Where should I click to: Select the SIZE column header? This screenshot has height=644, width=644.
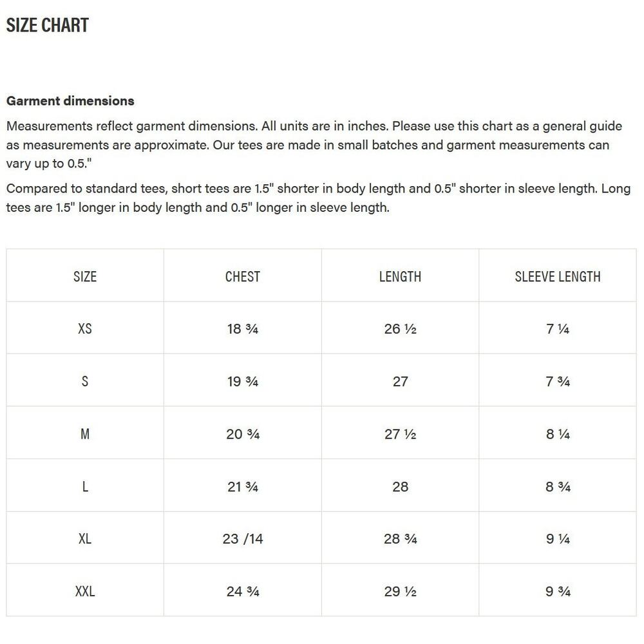pos(85,276)
